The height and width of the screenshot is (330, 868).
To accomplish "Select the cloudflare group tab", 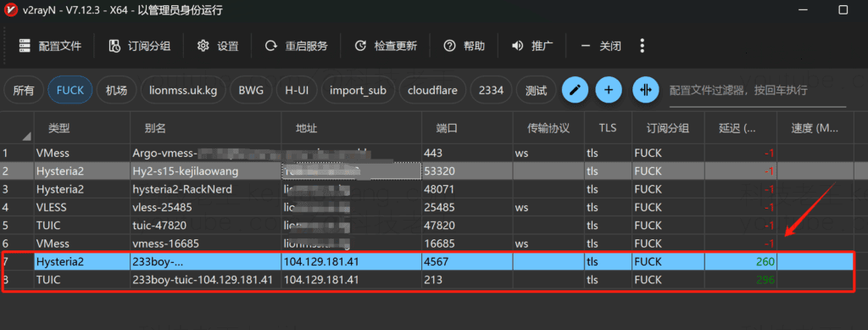I will [432, 90].
